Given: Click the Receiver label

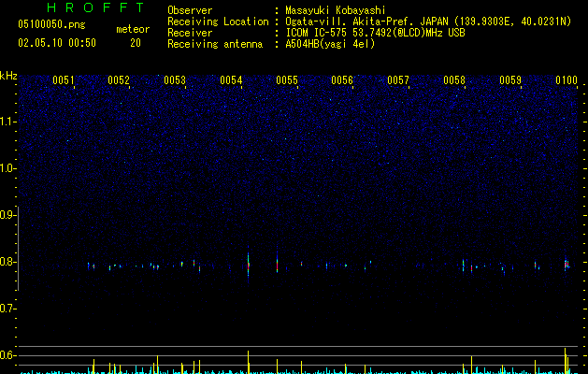Looking at the screenshot, I should [190, 33].
